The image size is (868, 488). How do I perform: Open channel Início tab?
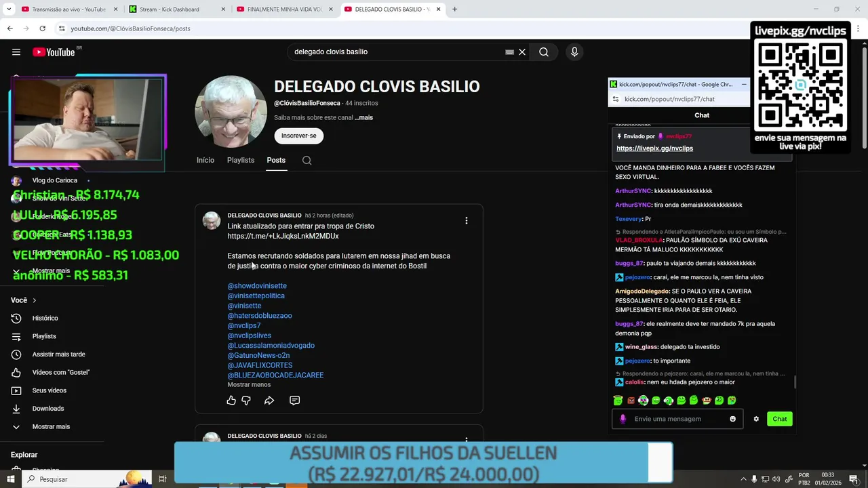[x=205, y=161]
